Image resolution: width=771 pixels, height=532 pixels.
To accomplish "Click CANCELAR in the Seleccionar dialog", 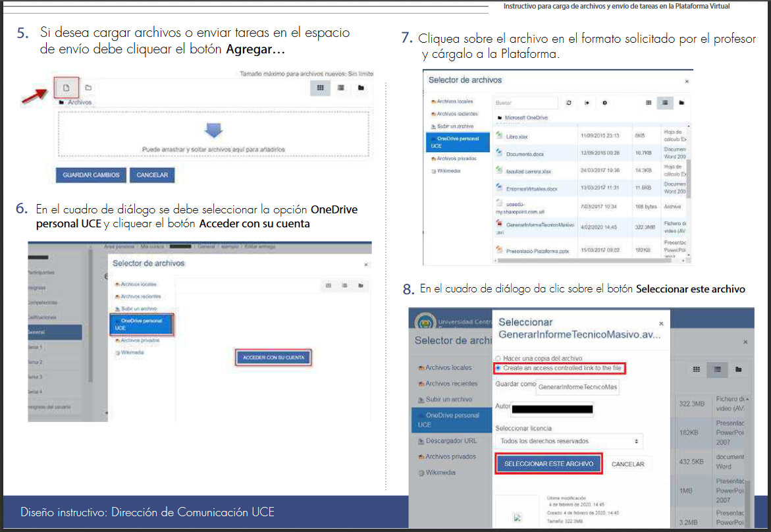I will coord(628,464).
